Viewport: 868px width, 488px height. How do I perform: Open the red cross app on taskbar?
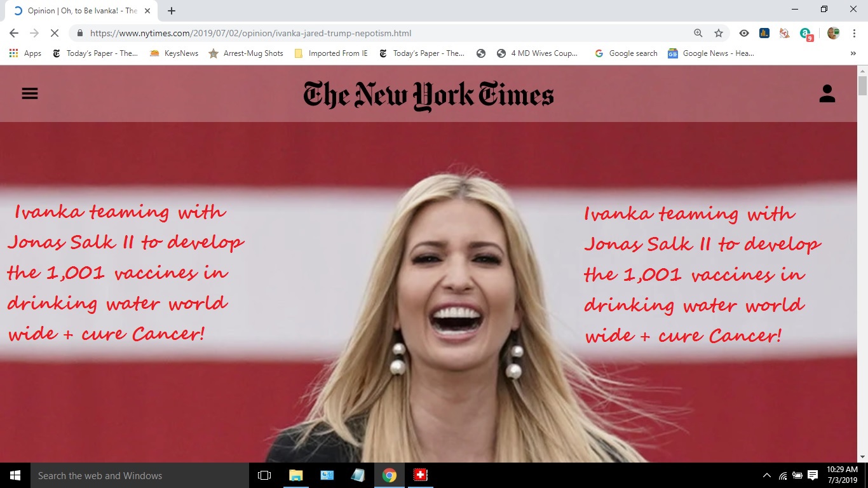420,475
